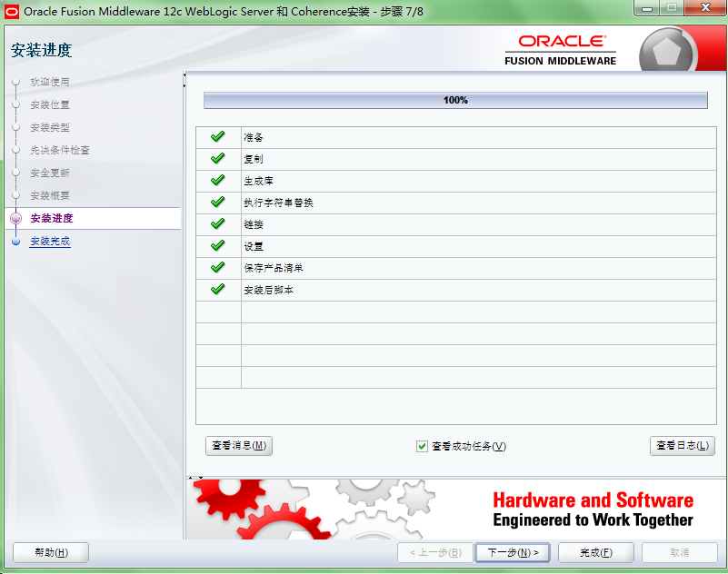Click the green checkmark beside 保存产品清单
This screenshot has width=728, height=574.
click(x=218, y=267)
